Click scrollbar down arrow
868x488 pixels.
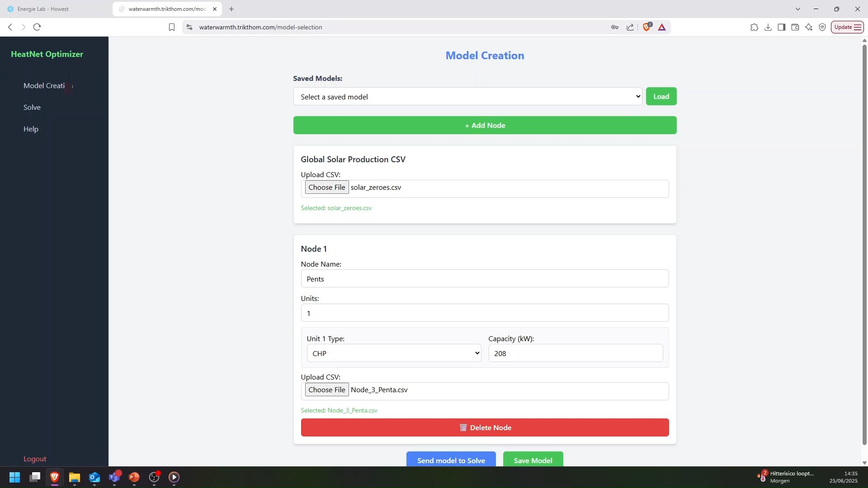864,463
